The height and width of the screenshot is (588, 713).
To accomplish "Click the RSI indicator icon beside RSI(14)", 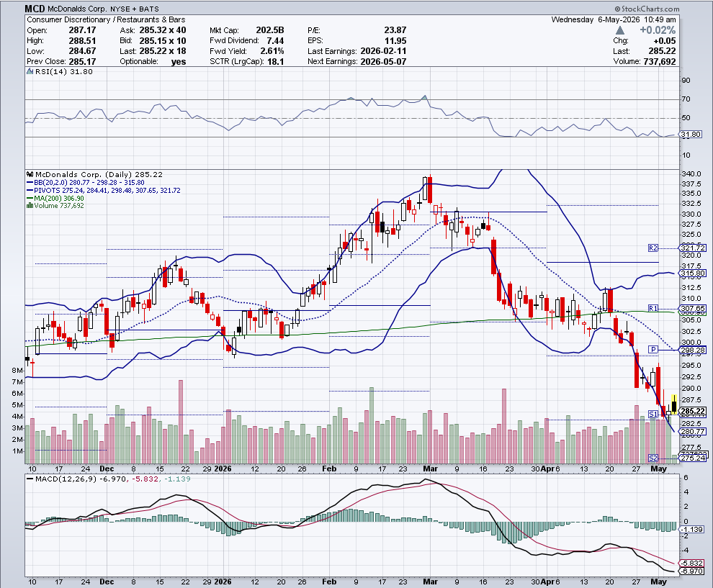I will tap(30, 71).
